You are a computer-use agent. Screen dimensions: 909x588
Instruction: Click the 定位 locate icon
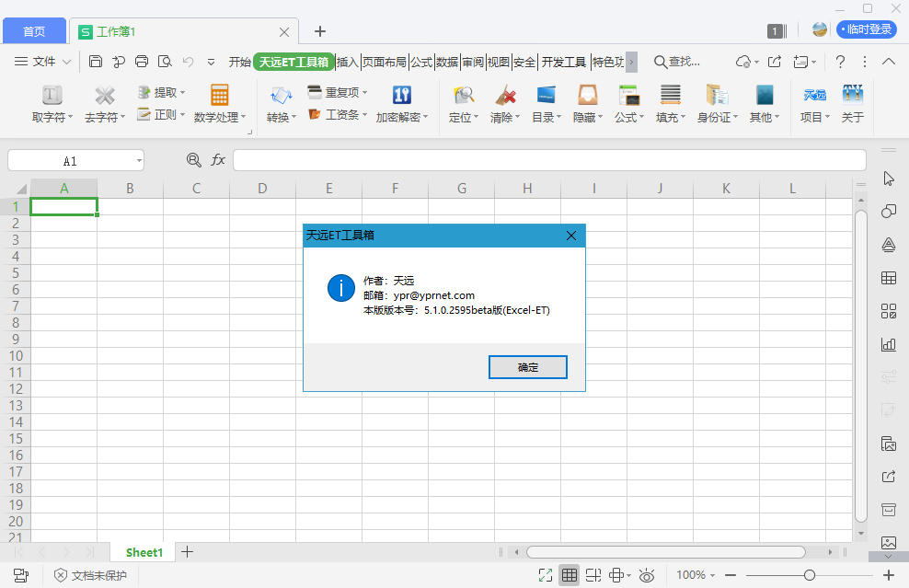pos(464,96)
